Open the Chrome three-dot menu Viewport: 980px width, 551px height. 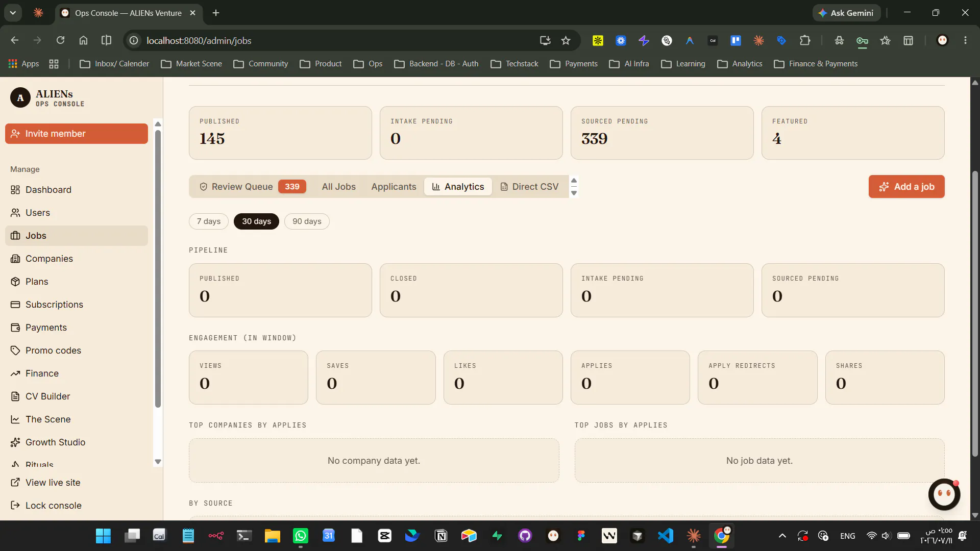[965, 40]
